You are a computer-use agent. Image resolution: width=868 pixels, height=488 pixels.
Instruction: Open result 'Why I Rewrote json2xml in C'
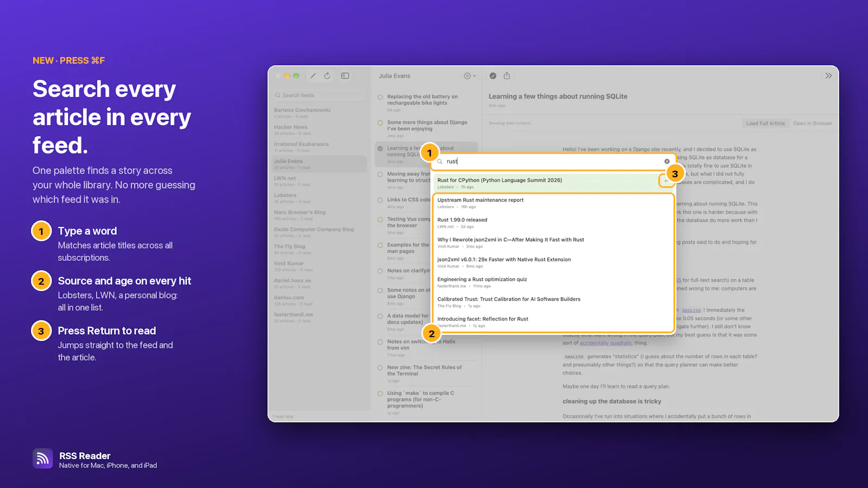(x=553, y=243)
